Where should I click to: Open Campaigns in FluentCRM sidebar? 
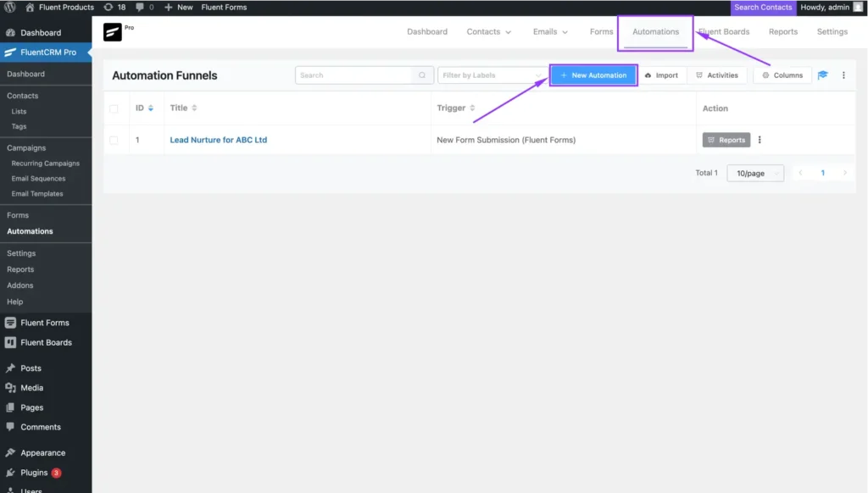point(26,147)
